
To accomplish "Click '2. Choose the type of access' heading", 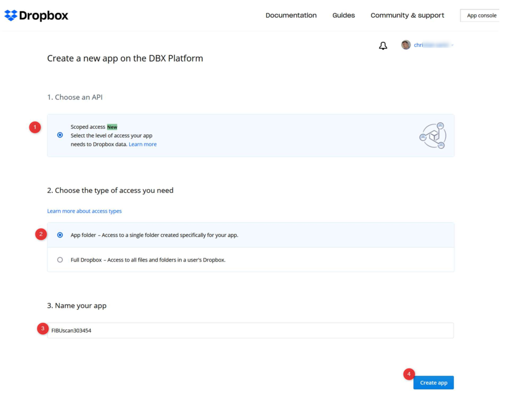I will [x=110, y=190].
